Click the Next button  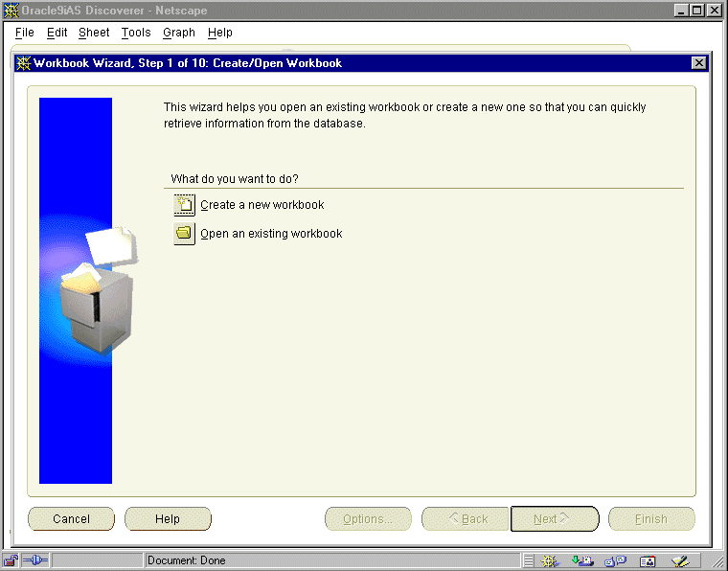click(555, 518)
